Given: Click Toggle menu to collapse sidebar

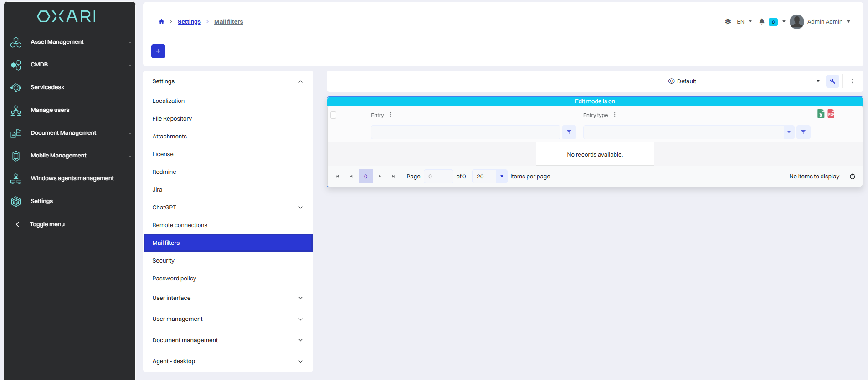Looking at the screenshot, I should [x=47, y=224].
